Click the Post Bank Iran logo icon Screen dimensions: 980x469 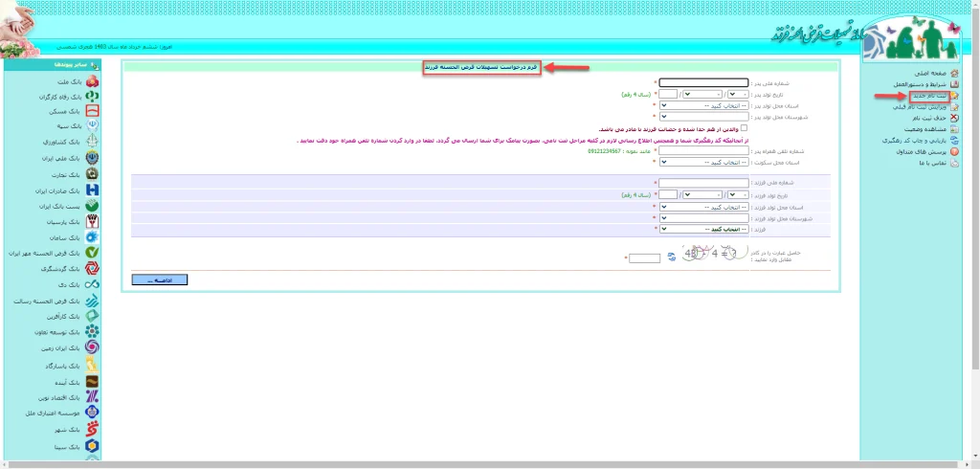coord(92,206)
